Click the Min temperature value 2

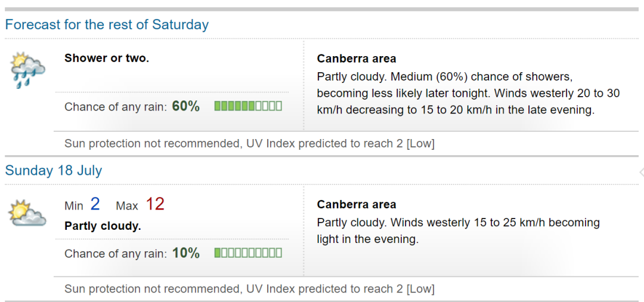click(x=95, y=204)
